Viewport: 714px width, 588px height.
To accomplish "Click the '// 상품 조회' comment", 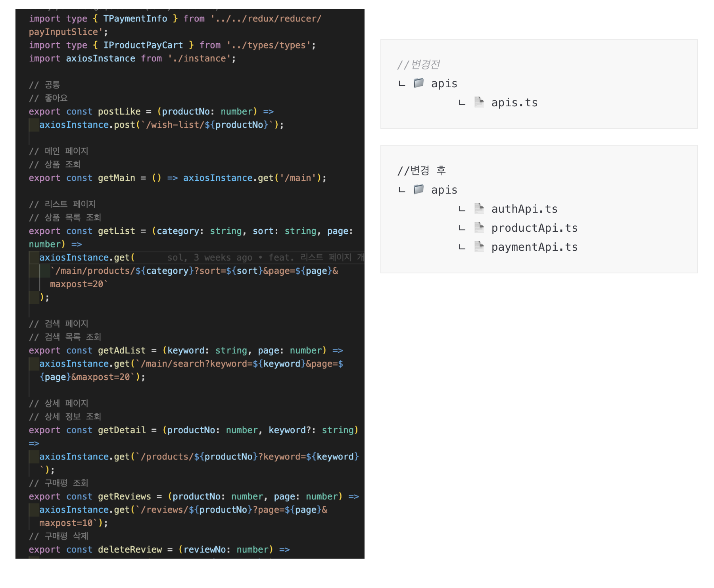I will tap(55, 164).
